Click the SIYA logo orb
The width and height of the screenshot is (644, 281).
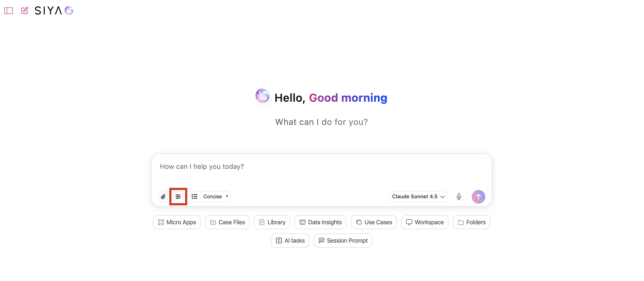[69, 10]
